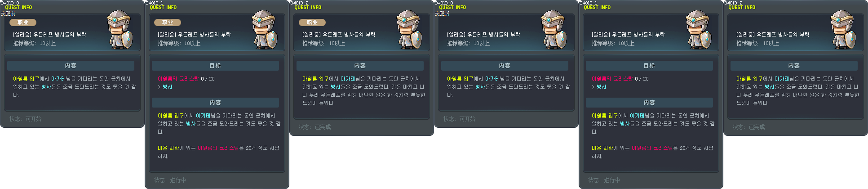Expand the > 병사 entry in panel without 职业 badge
The width and height of the screenshot is (868, 189).
pyautogui.click(x=599, y=87)
